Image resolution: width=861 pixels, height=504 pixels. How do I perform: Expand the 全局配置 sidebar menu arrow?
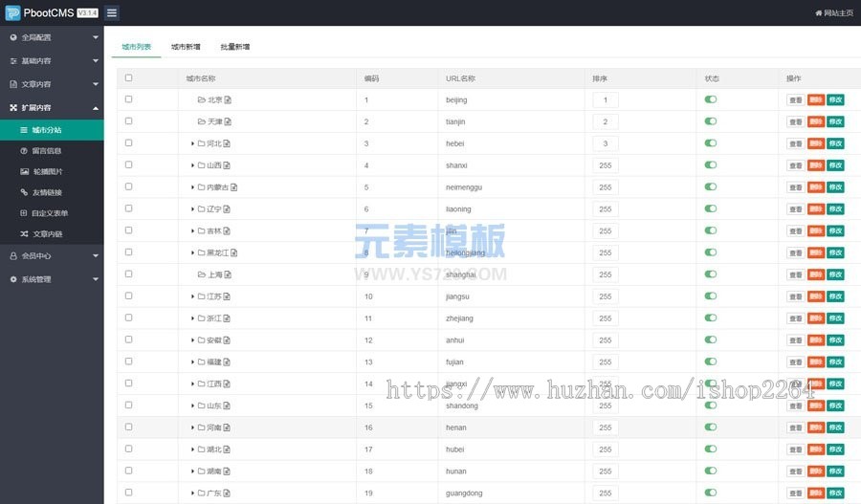pos(96,37)
